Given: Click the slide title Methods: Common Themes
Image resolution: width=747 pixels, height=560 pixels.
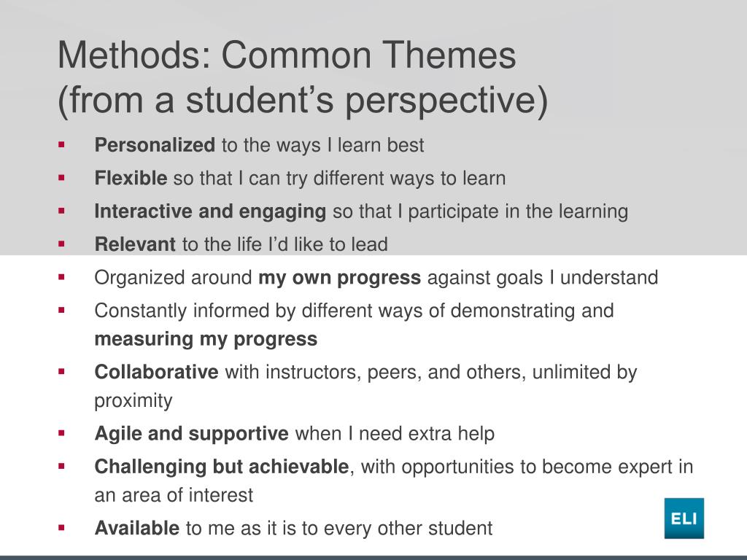Looking at the screenshot, I should click(287, 55).
